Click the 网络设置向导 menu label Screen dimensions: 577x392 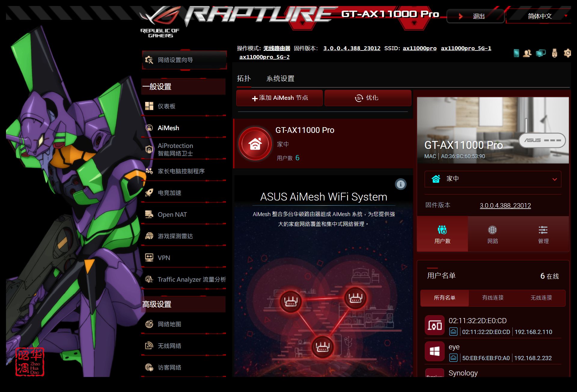tap(176, 60)
